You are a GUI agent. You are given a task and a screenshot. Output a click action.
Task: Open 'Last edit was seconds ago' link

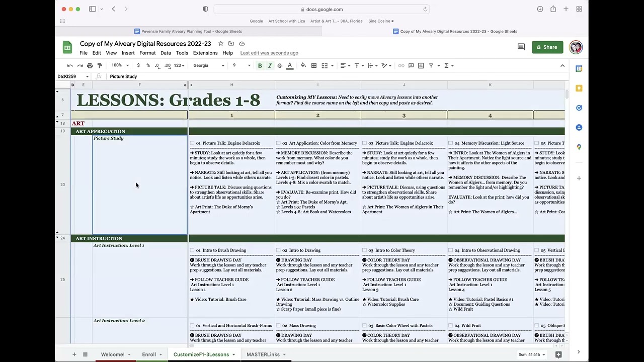(x=269, y=53)
